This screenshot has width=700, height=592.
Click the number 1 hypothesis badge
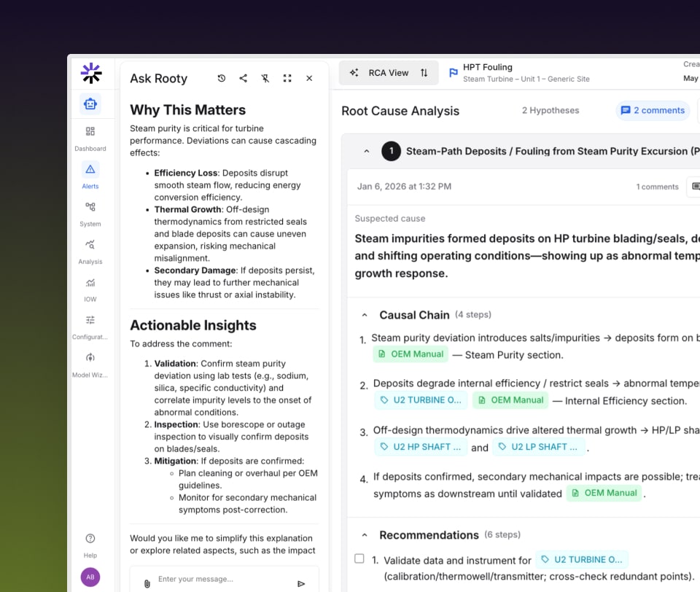(x=391, y=151)
